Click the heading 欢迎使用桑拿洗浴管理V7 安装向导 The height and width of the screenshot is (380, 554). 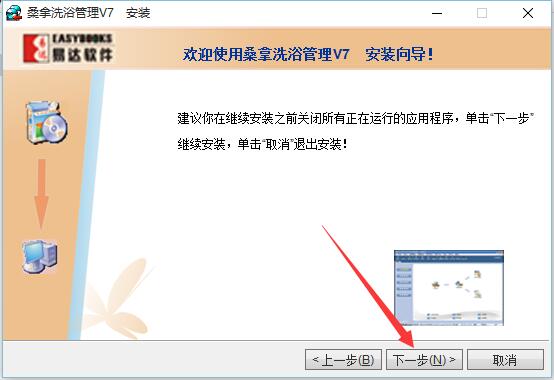pyautogui.click(x=308, y=54)
